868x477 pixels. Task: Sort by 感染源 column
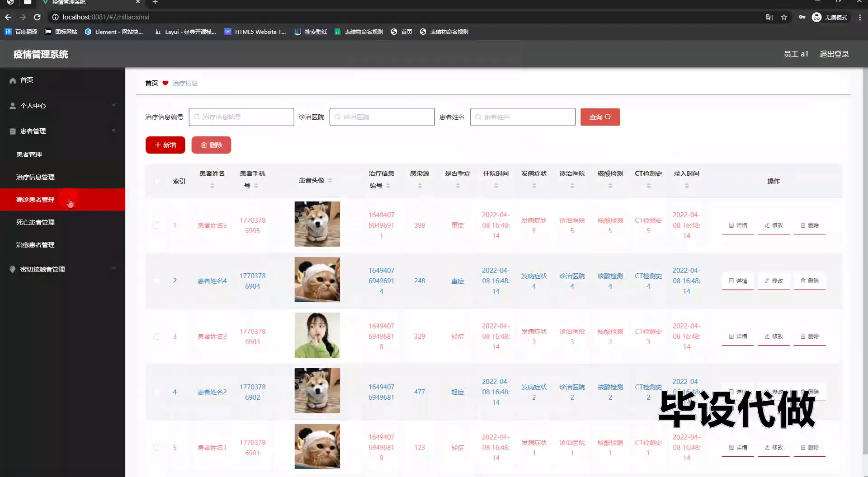coord(420,186)
